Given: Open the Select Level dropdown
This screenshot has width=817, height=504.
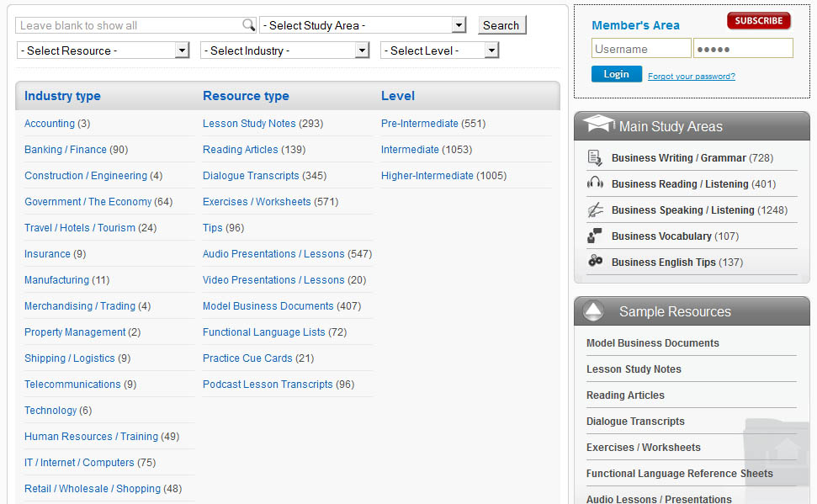Looking at the screenshot, I should [439, 50].
